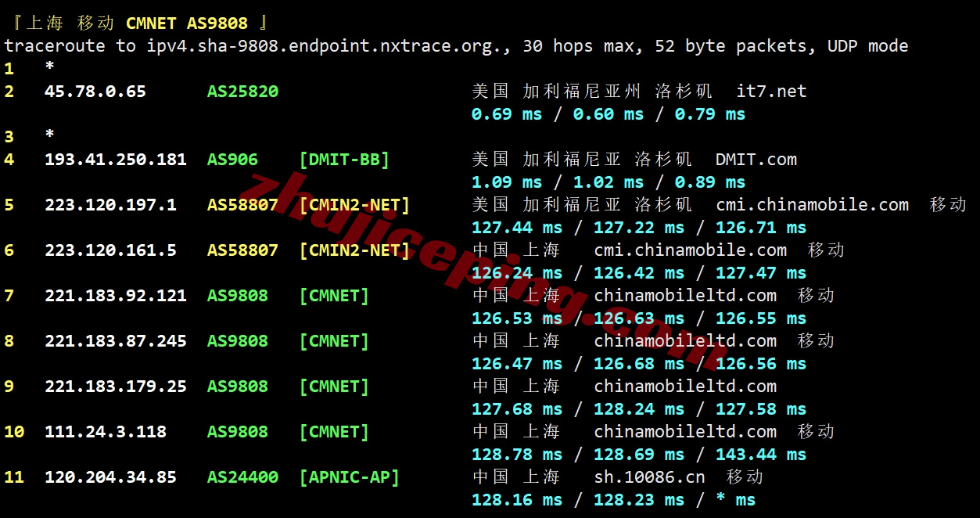This screenshot has width=980, height=518.
Task: Click [CMIN2-NET] tag on hop 5
Action: (x=354, y=205)
